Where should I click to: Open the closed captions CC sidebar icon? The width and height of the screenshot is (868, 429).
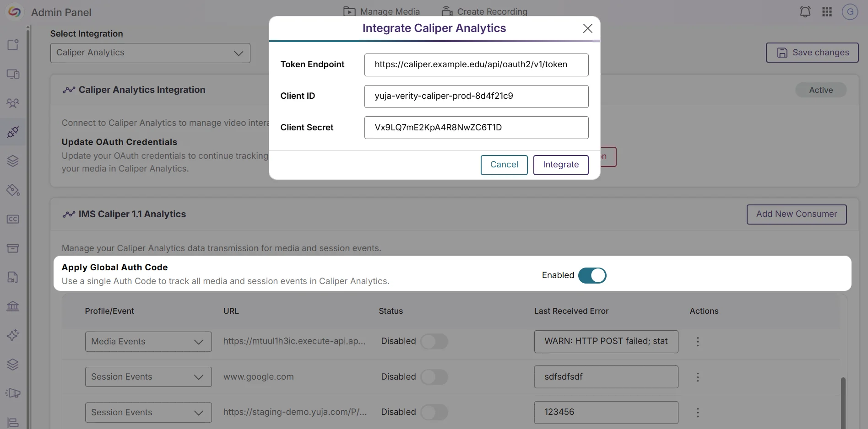click(x=13, y=219)
